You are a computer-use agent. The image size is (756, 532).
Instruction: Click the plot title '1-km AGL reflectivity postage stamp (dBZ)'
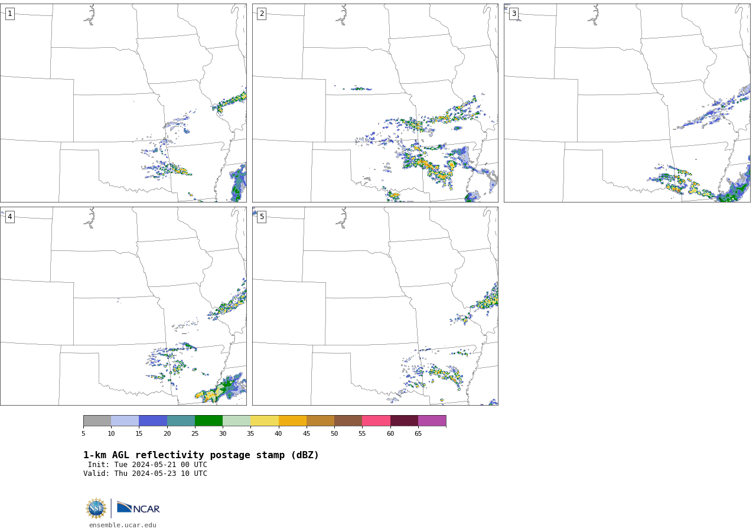pyautogui.click(x=201, y=455)
